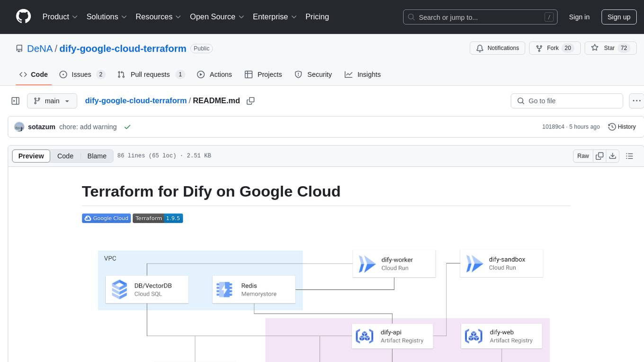The height and width of the screenshot is (362, 644).
Task: Click the DB/VectorDB Cloud SQL diagram icon
Action: tap(119, 290)
